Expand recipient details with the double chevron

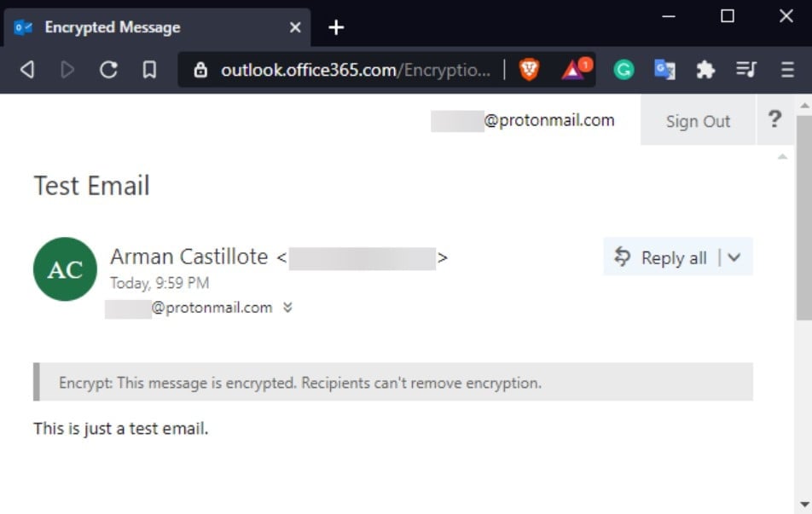pos(287,308)
